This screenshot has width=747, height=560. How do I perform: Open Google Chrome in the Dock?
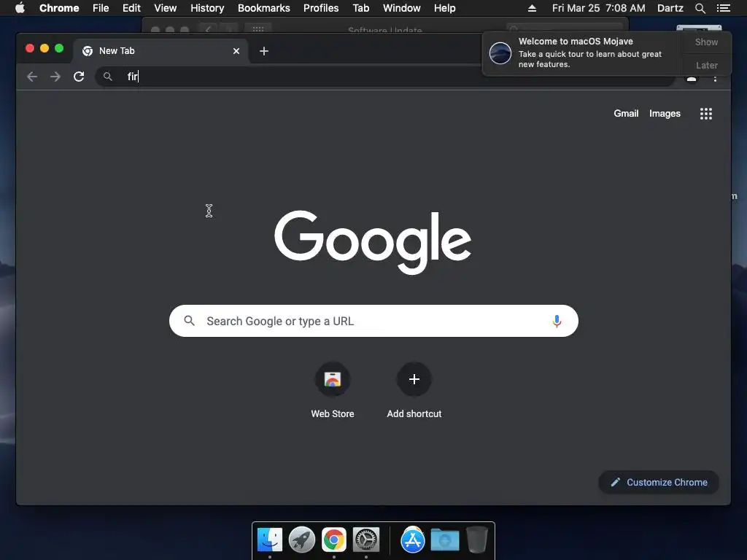coord(334,540)
